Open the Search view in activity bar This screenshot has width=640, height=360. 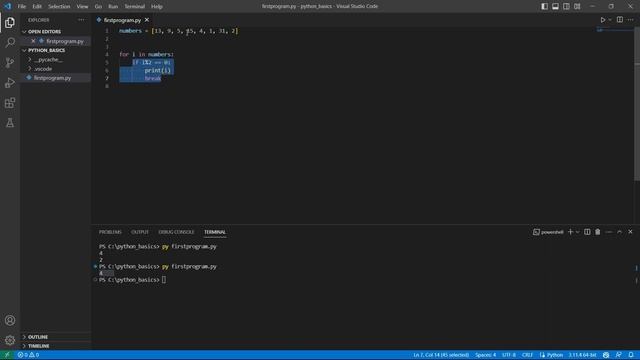coord(10,42)
